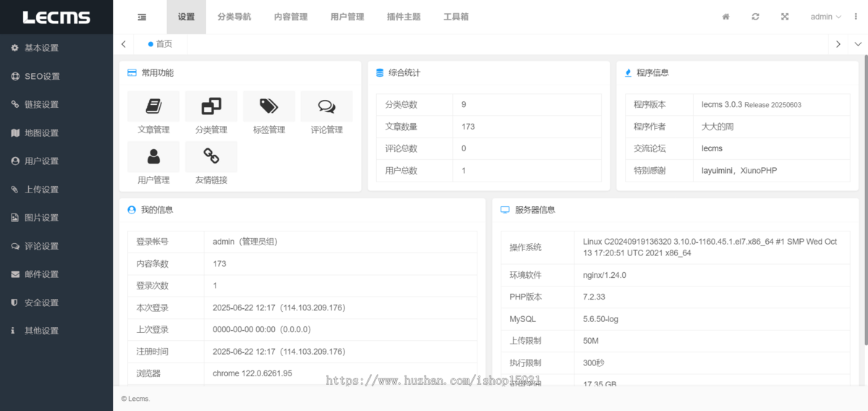This screenshot has width=868, height=411.
Task: Expand the tab options down chevron
Action: pos(858,44)
